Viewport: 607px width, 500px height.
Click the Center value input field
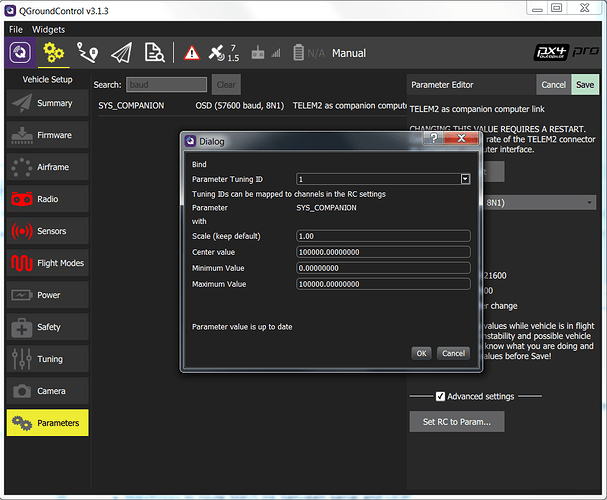coord(383,252)
